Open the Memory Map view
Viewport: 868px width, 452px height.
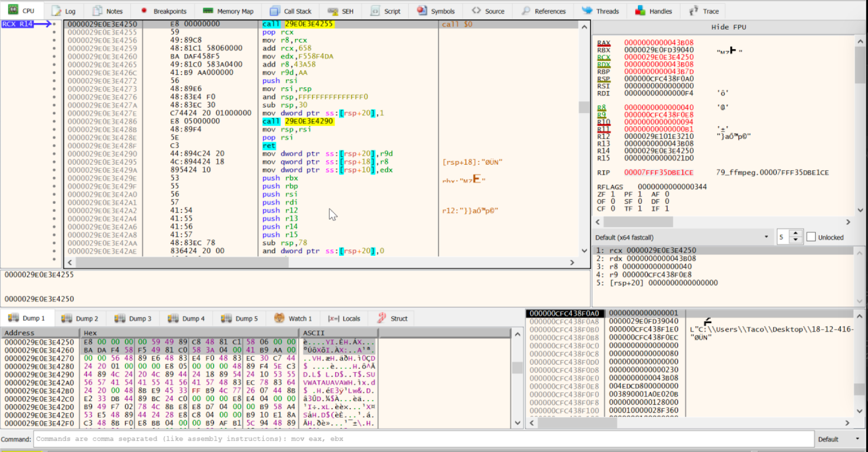coord(228,11)
